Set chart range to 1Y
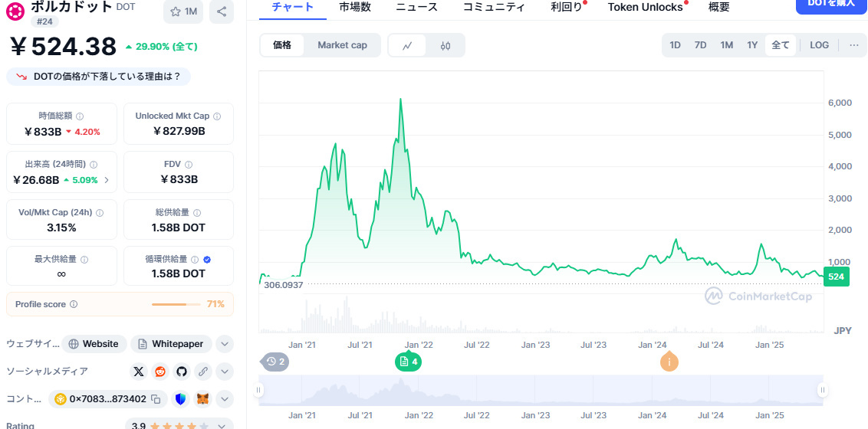This screenshot has height=429, width=868. click(751, 45)
